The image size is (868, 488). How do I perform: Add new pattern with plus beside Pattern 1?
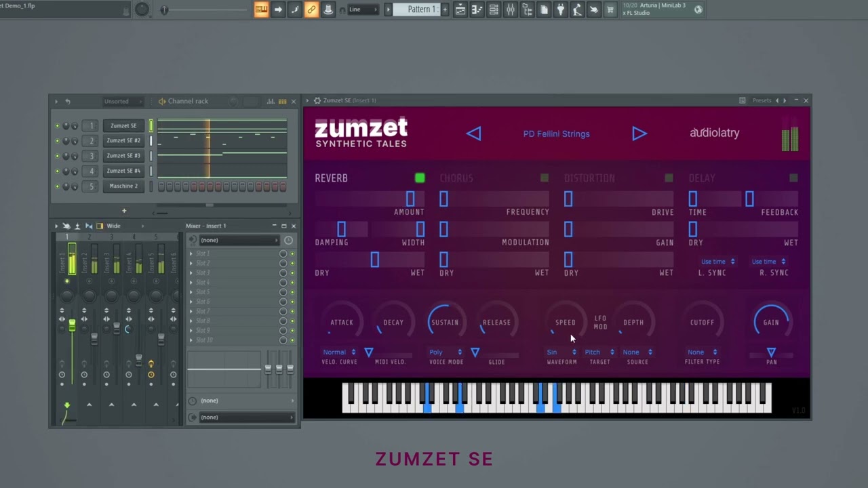(445, 9)
